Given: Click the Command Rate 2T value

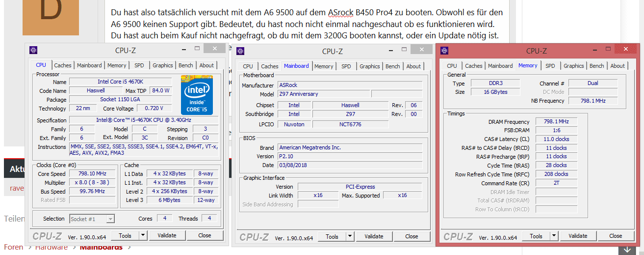Looking at the screenshot, I should coord(556,183).
